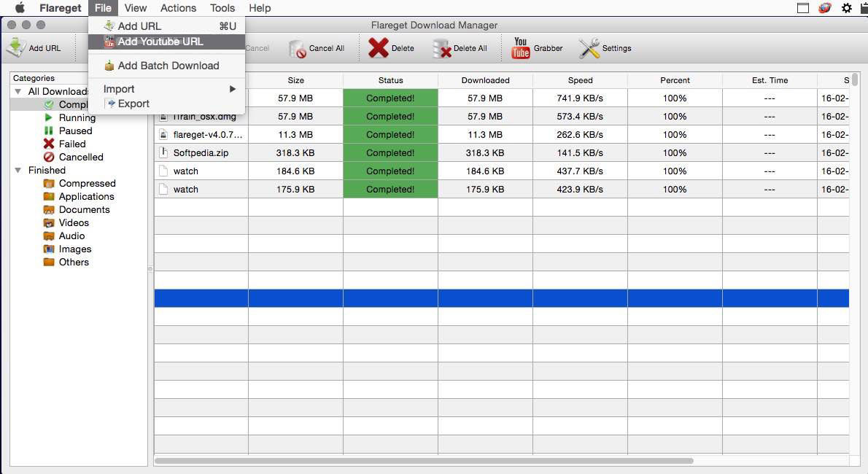Click the 573.4 KB/s speed cell
The width and height of the screenshot is (868, 474).
click(580, 116)
